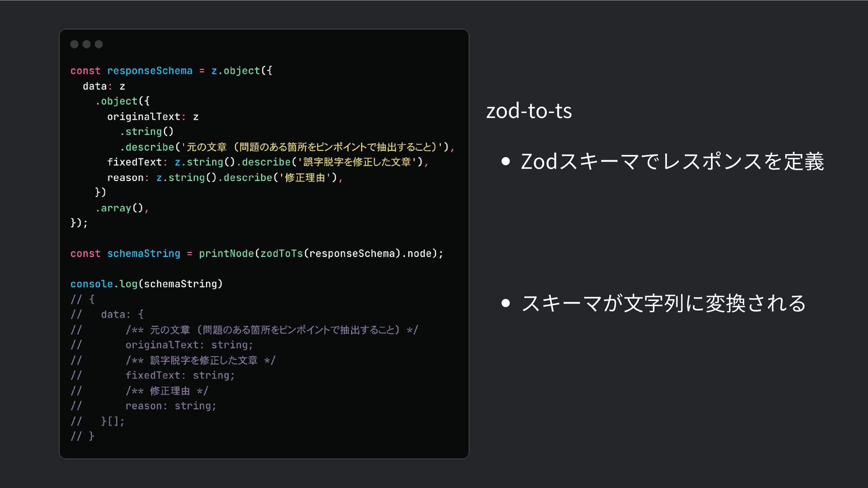The width and height of the screenshot is (868, 488).
Task: Click the comment '// data: {'
Action: (x=107, y=314)
